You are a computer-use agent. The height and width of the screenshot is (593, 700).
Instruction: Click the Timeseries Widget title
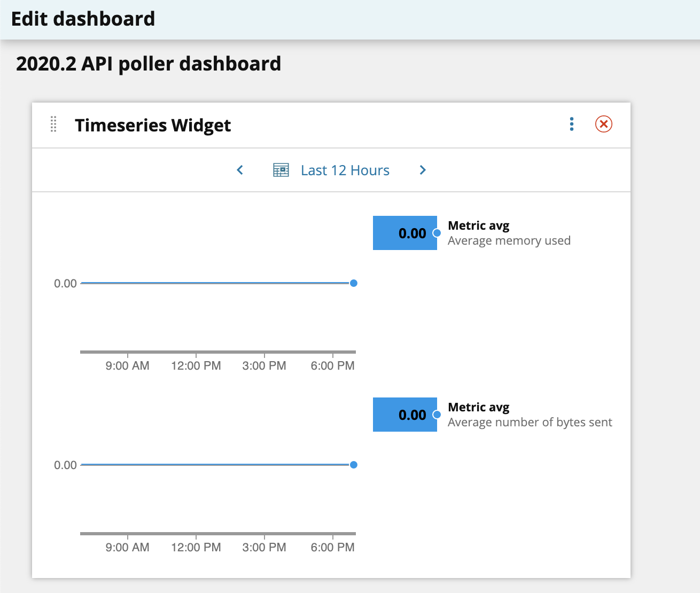click(153, 125)
